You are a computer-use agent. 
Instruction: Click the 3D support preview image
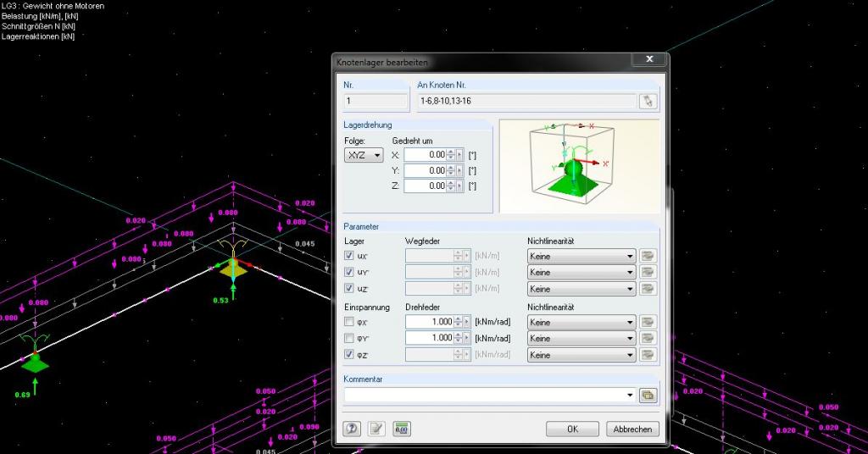[579, 166]
